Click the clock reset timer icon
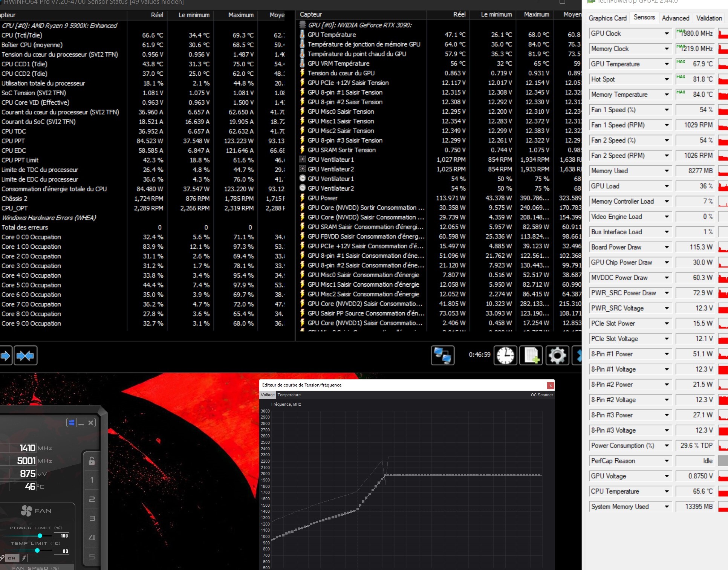 [505, 355]
